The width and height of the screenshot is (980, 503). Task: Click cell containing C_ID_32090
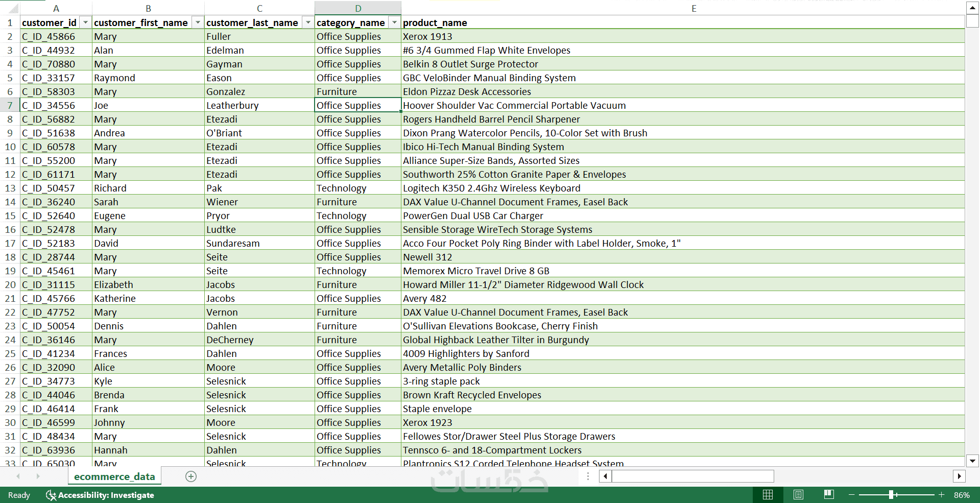[56, 367]
